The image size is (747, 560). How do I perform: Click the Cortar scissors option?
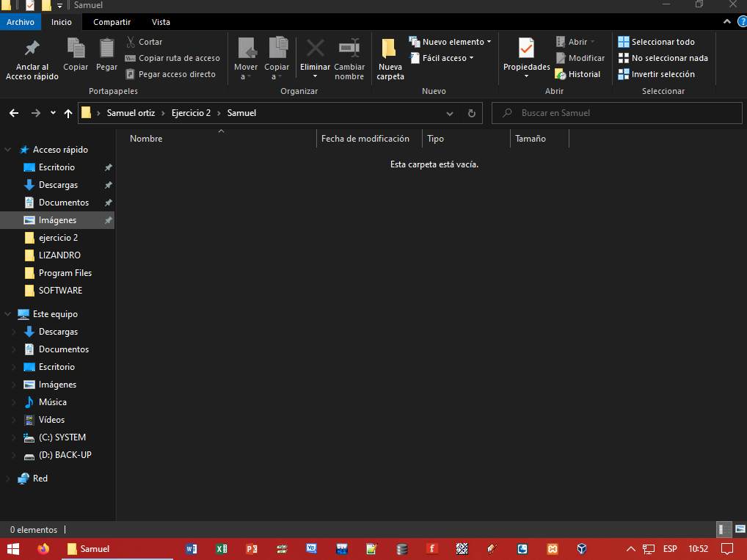(x=144, y=42)
